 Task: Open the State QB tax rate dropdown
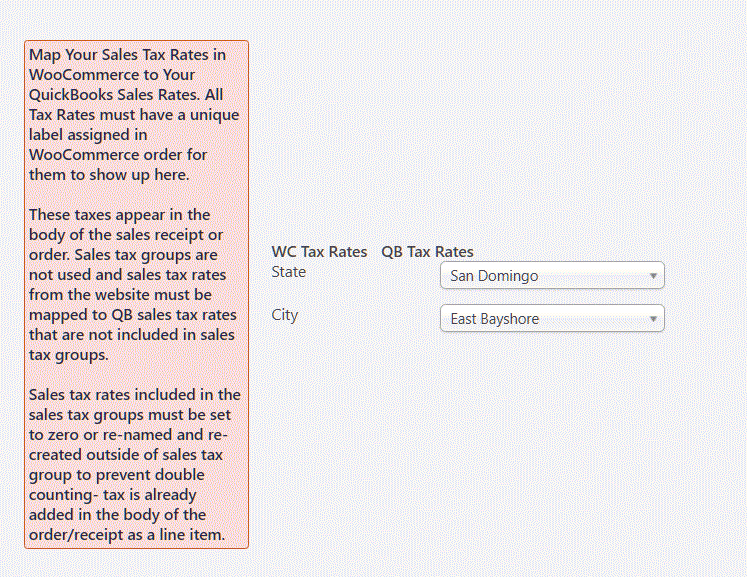click(552, 275)
